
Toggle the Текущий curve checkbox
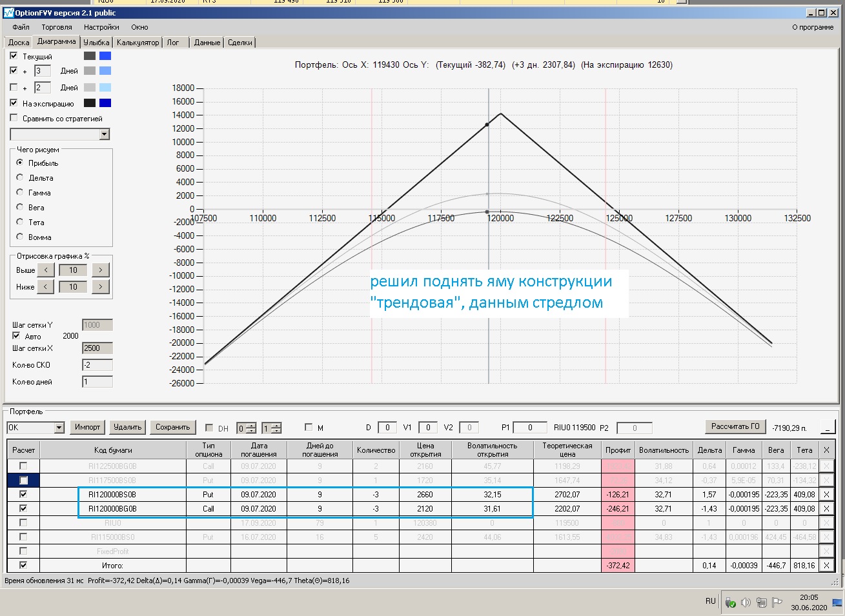coord(14,56)
